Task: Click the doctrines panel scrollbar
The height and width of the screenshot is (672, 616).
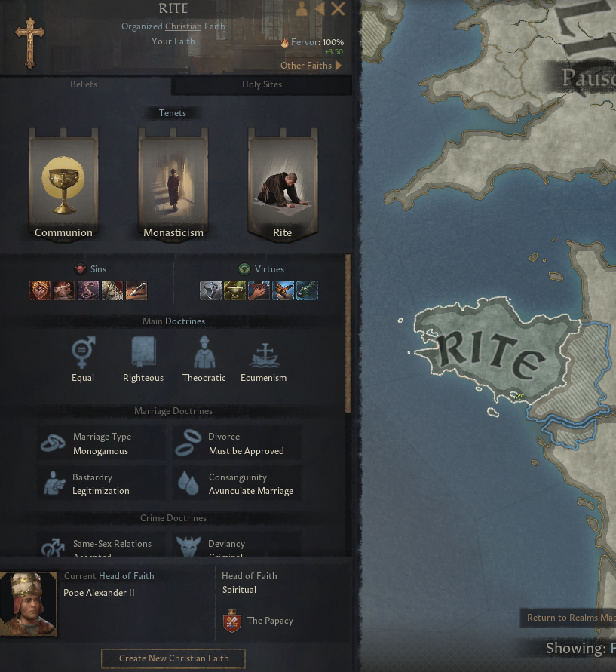Action: click(348, 333)
